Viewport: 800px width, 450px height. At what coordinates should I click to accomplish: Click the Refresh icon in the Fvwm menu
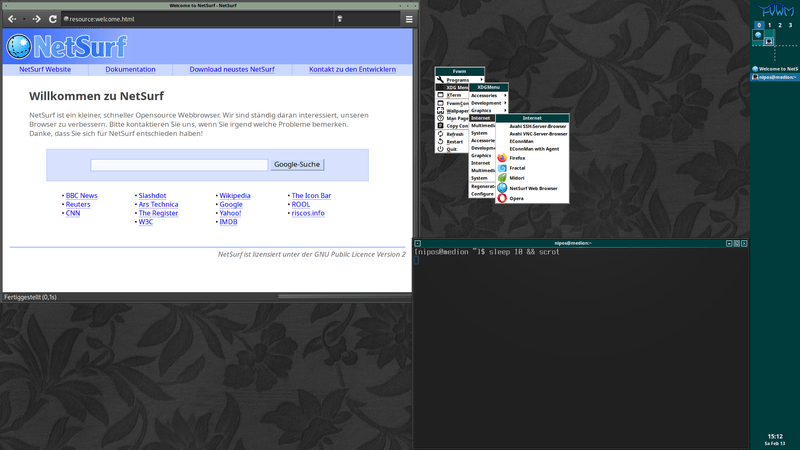click(440, 134)
